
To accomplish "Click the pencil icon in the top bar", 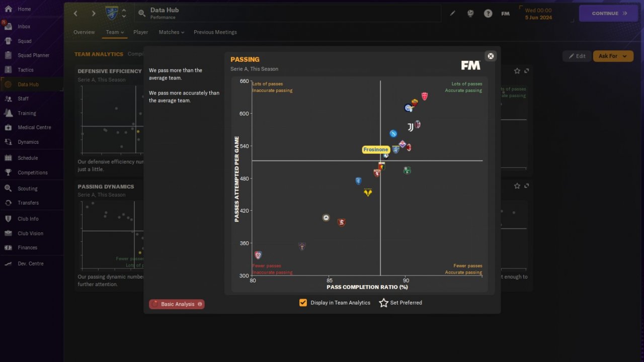I will (453, 14).
